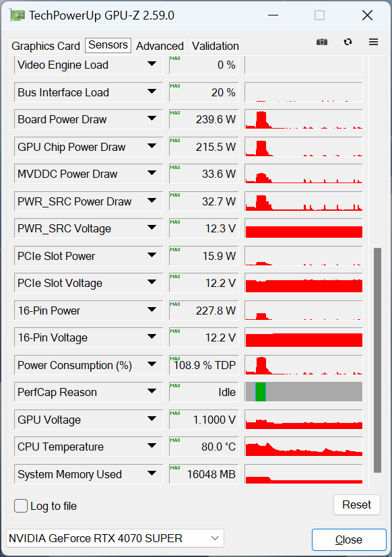Open 16-Pin Power dropdown arrow

(152, 310)
